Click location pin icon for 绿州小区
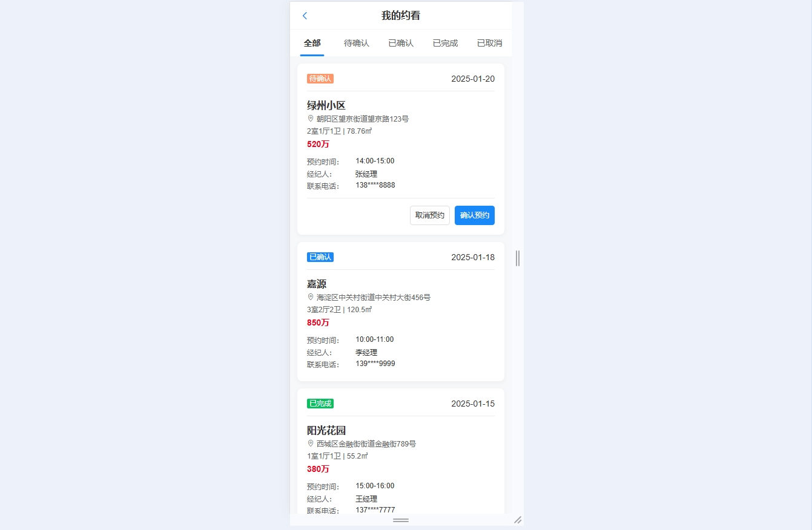812x530 pixels. (x=311, y=119)
